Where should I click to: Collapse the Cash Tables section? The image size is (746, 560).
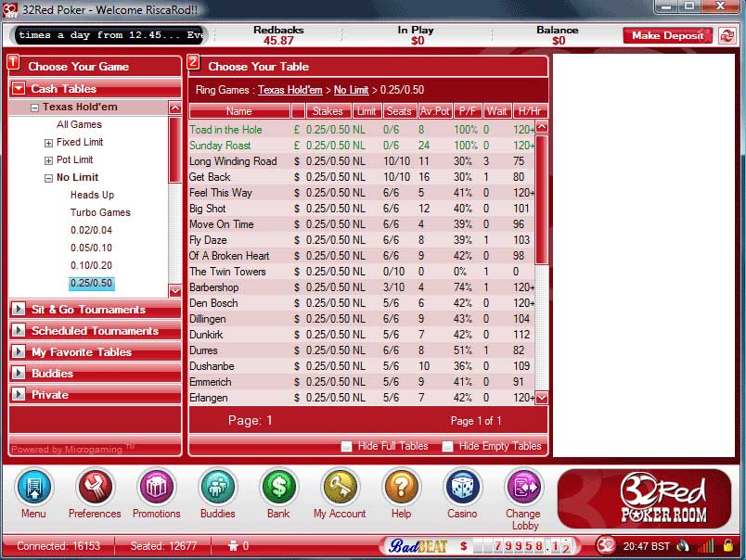point(19,88)
